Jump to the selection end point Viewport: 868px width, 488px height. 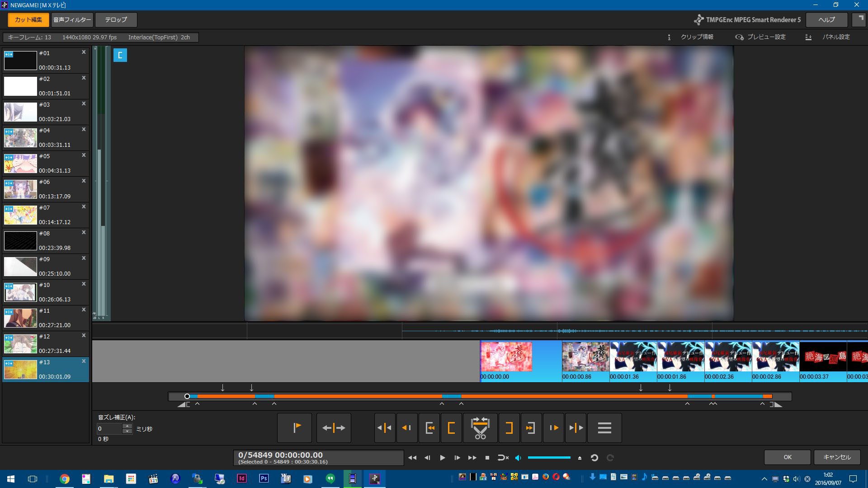[x=531, y=427]
